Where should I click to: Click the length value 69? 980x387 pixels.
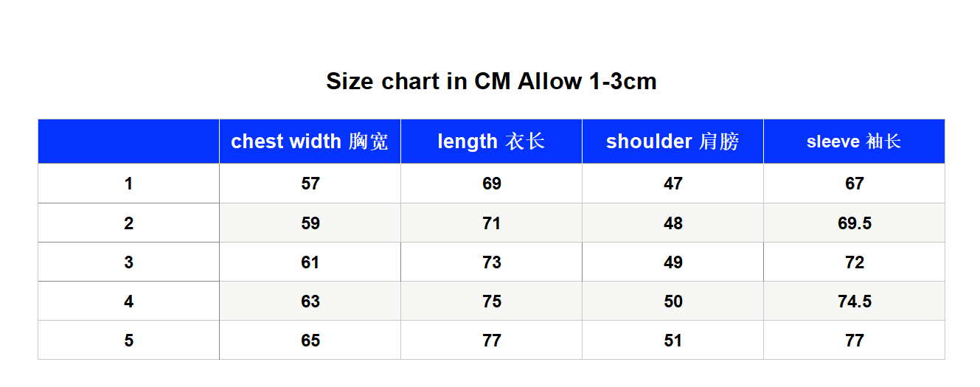coord(491,184)
